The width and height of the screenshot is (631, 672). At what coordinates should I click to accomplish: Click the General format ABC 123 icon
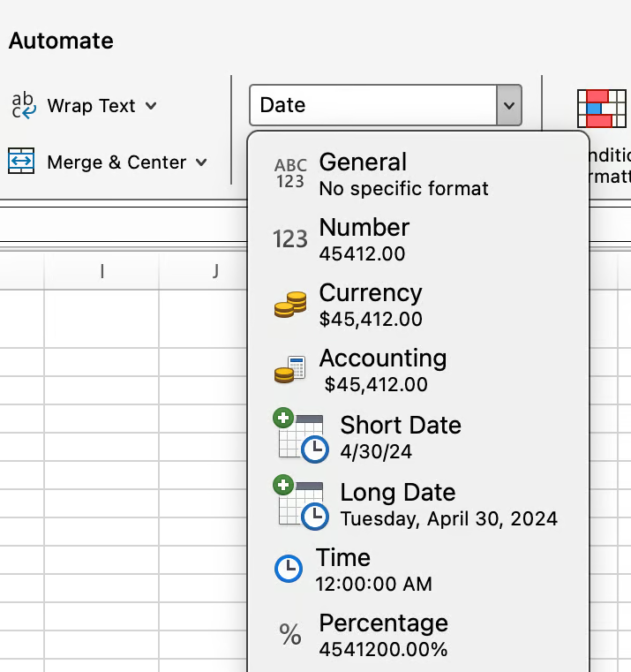point(290,174)
